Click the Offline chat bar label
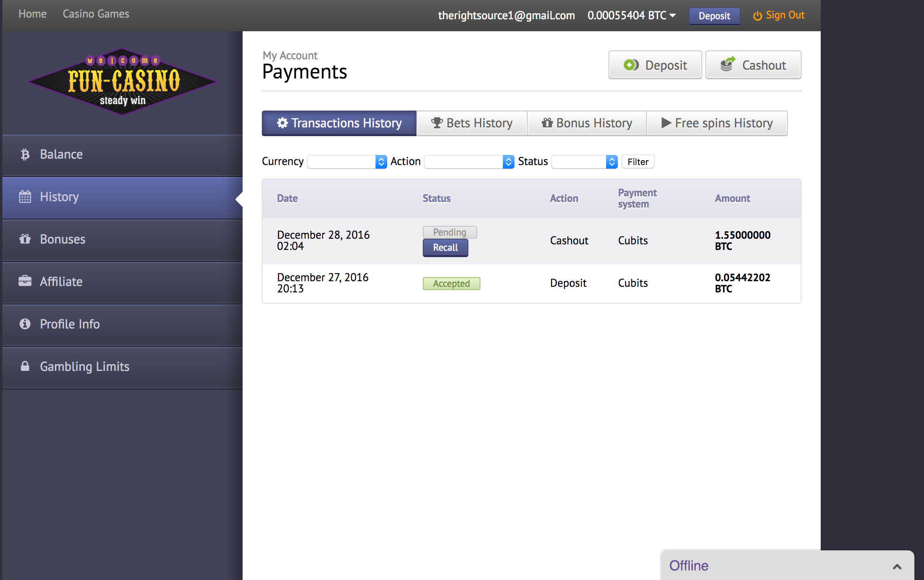Image resolution: width=924 pixels, height=580 pixels. 689,566
